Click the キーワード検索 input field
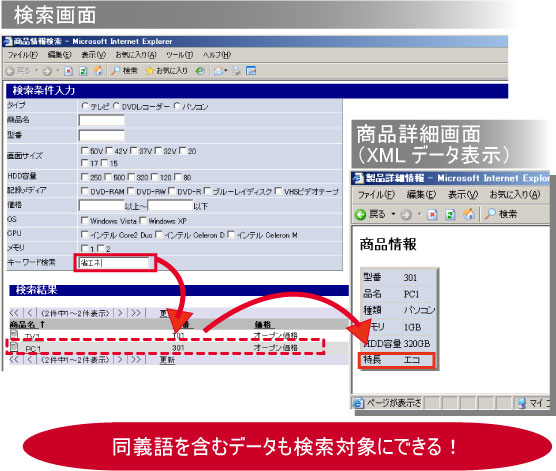556x471 pixels. [113, 263]
